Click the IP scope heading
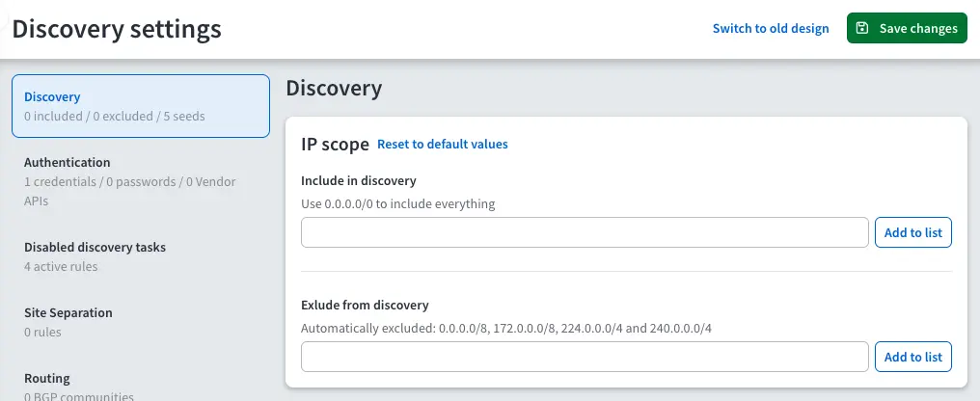 click(x=335, y=145)
